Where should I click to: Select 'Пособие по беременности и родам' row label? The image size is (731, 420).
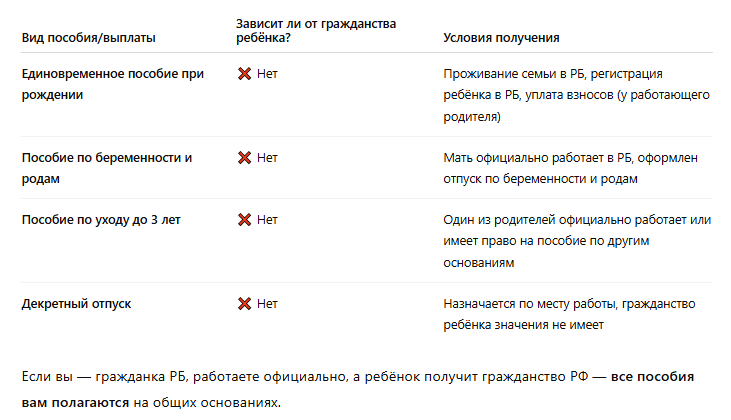pos(106,168)
